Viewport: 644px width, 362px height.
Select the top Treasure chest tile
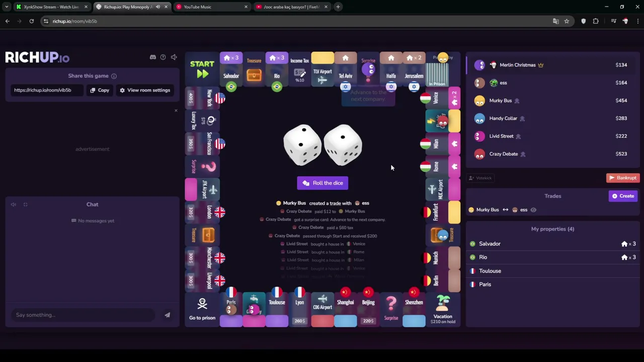(254, 69)
